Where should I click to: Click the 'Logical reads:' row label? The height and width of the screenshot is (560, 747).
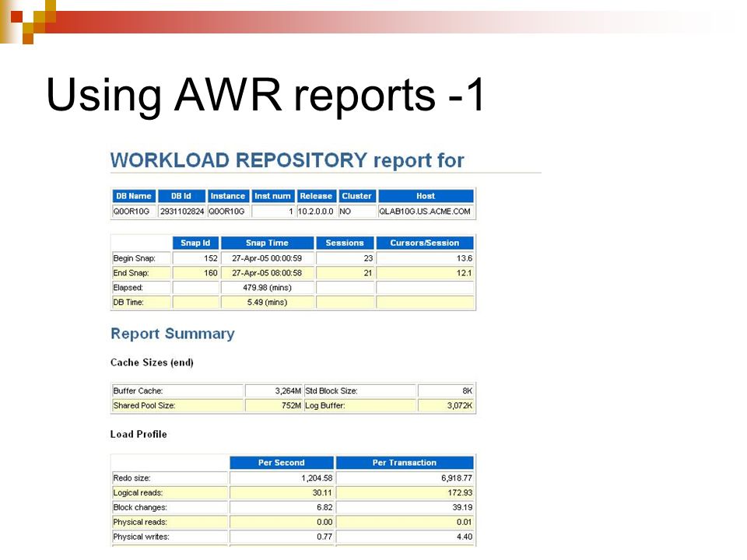pos(138,493)
